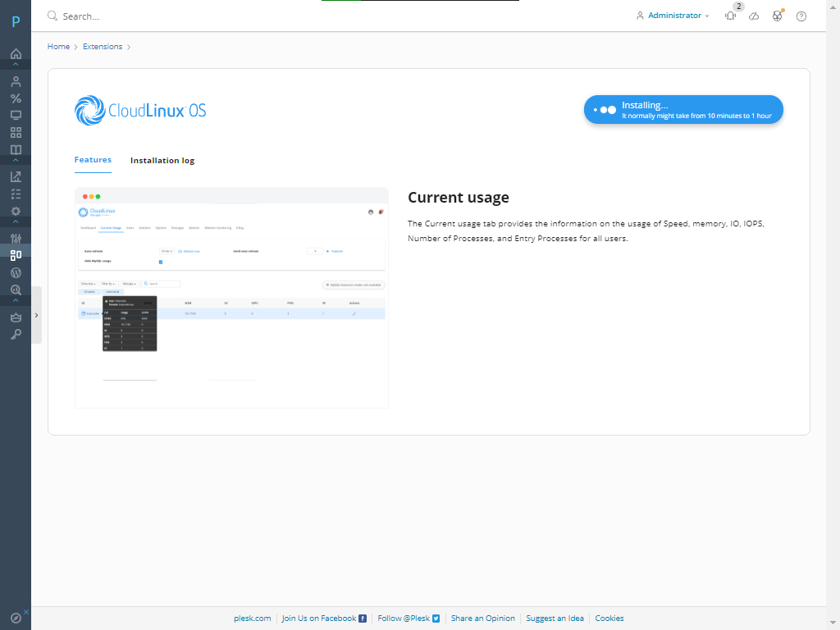Open the settings gear in the sidebar

pyautogui.click(x=16, y=211)
